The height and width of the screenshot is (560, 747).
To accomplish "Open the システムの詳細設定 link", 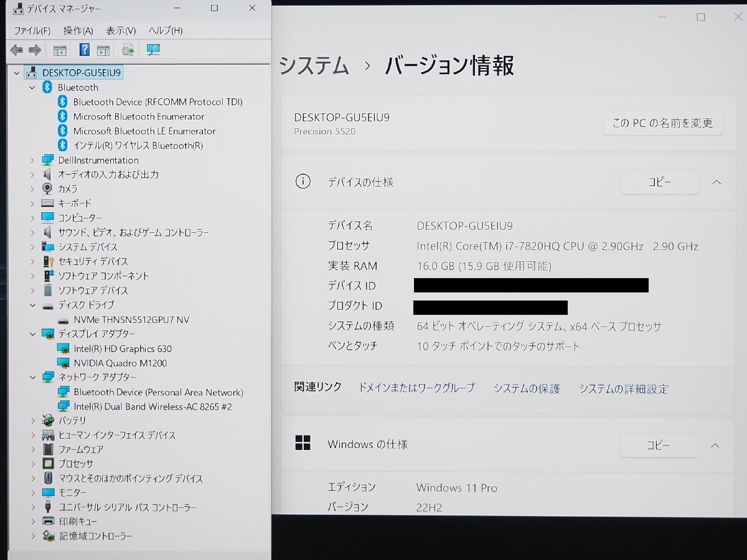I will tap(624, 389).
